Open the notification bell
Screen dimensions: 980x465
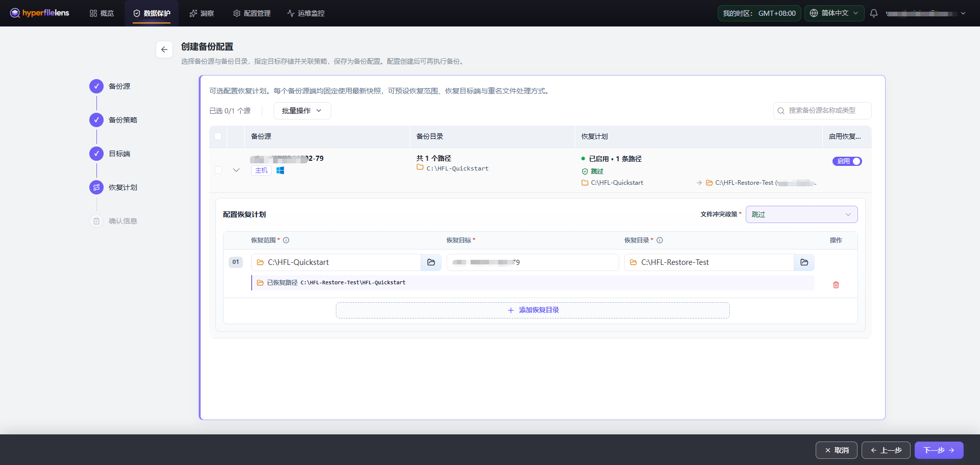point(873,13)
